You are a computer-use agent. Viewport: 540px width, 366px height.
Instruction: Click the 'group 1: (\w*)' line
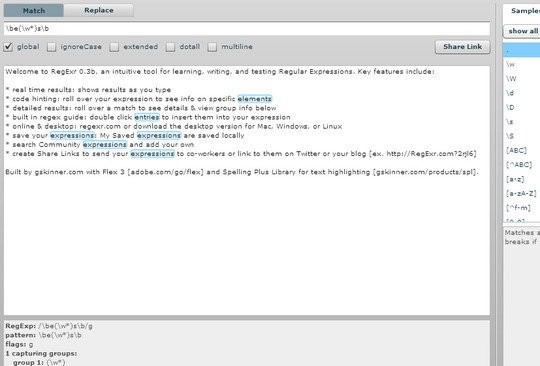[x=39, y=362]
